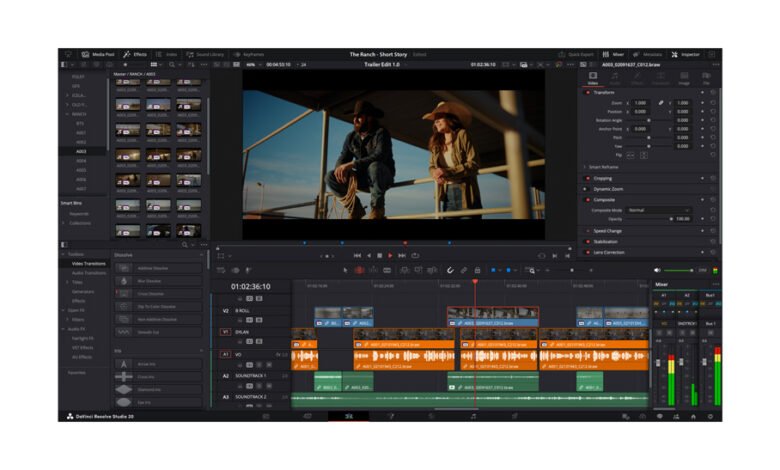Screen dimensions: 780x470
Task: Select the Video tab in Inspector
Action: [593, 78]
